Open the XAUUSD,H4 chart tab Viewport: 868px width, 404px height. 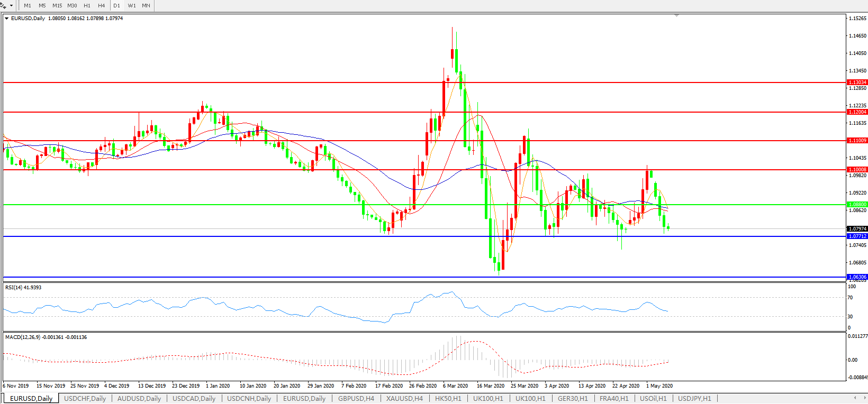(x=404, y=398)
